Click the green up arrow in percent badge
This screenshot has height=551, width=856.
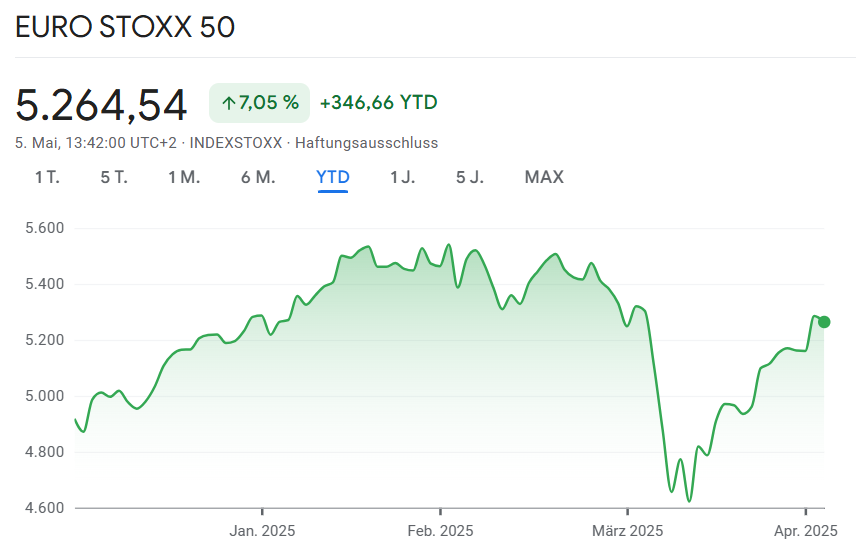pyautogui.click(x=228, y=103)
